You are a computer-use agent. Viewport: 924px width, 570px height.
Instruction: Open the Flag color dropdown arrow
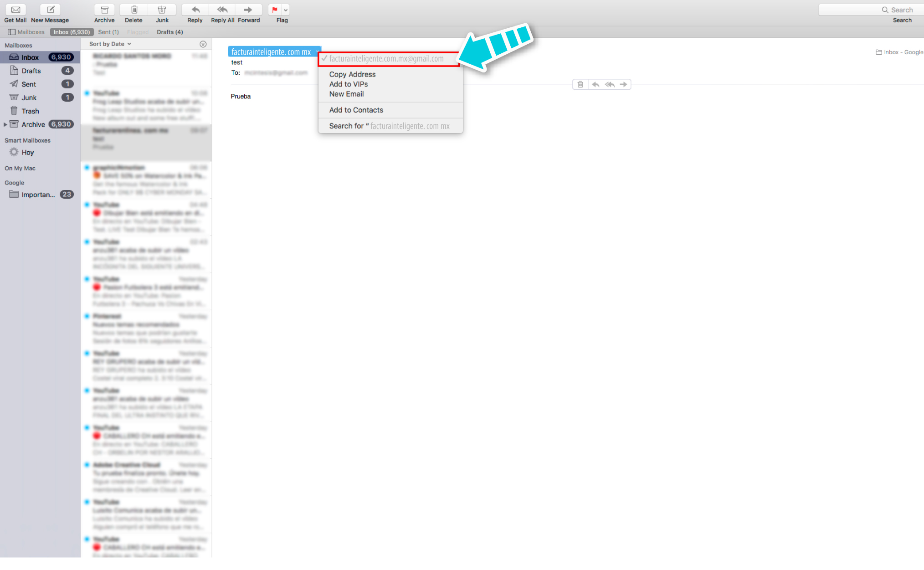coord(286,10)
